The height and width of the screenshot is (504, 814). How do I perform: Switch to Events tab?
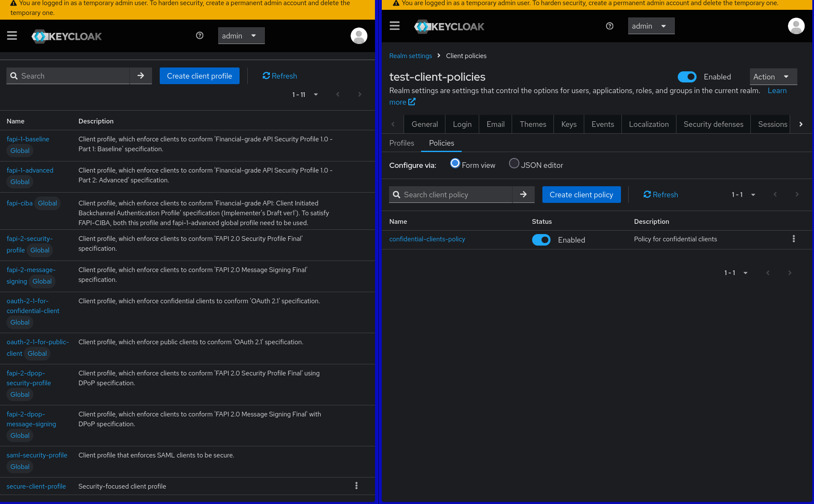pos(603,124)
